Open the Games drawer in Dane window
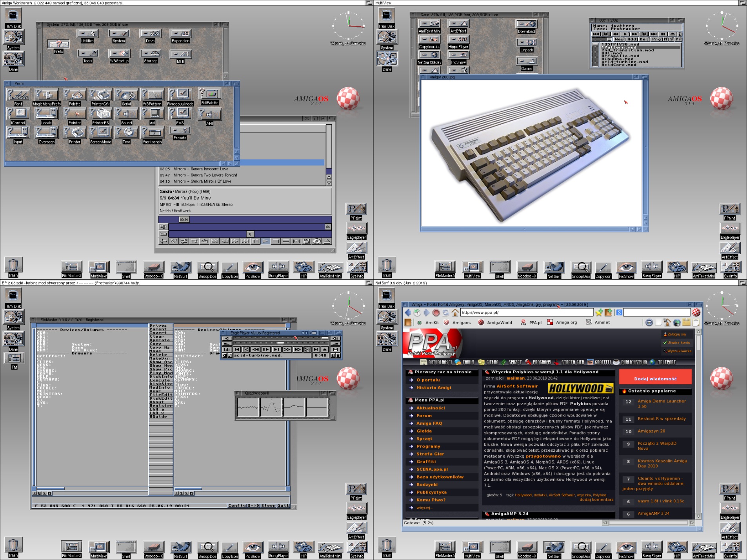This screenshot has width=747, height=560. pos(527,64)
